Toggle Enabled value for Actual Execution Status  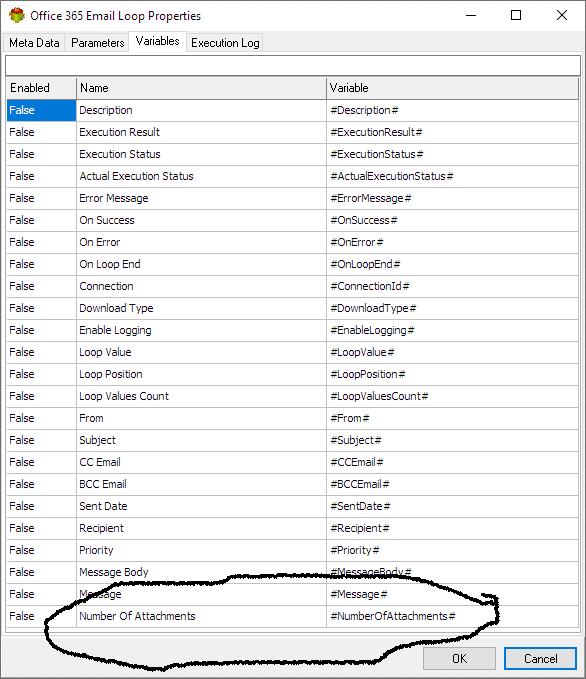(x=41, y=176)
